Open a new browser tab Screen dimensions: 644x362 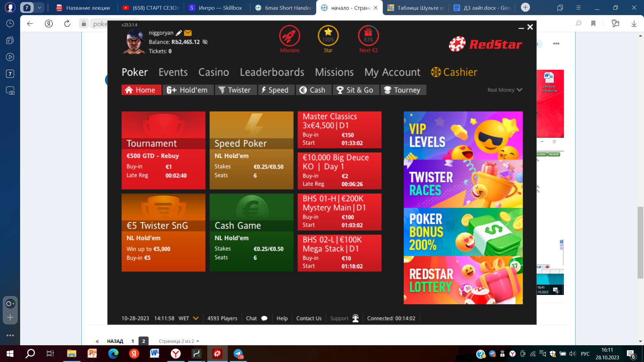tap(525, 7)
